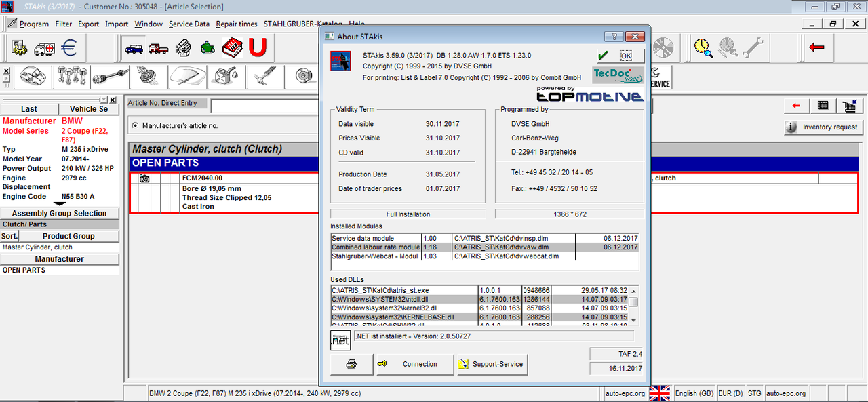Open the Filter menu
Image resolution: width=868 pixels, height=402 pixels.
(x=64, y=24)
